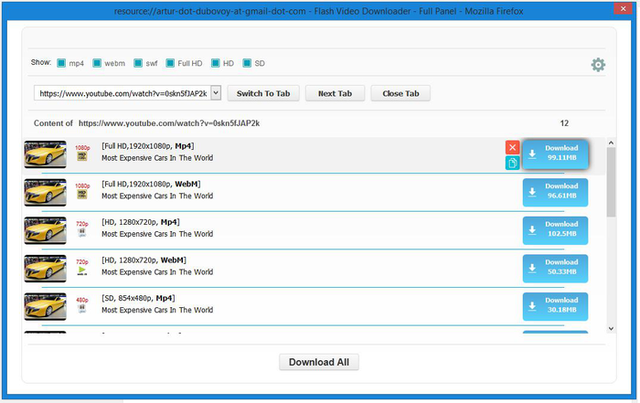Toggle the Full HD filter checkbox
The image size is (640, 403).
point(170,63)
